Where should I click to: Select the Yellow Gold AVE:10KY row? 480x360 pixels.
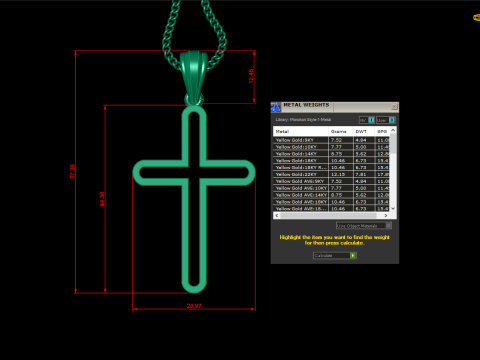[331, 188]
